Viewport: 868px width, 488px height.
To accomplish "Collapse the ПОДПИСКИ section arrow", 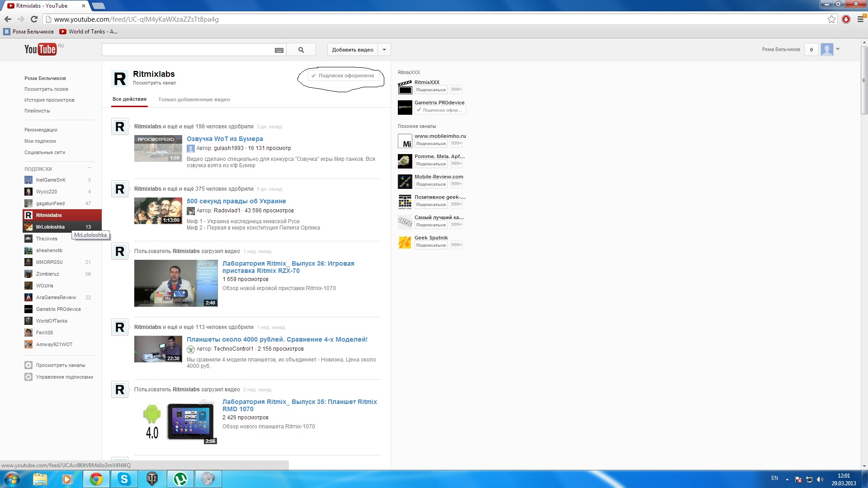I will pos(90,168).
